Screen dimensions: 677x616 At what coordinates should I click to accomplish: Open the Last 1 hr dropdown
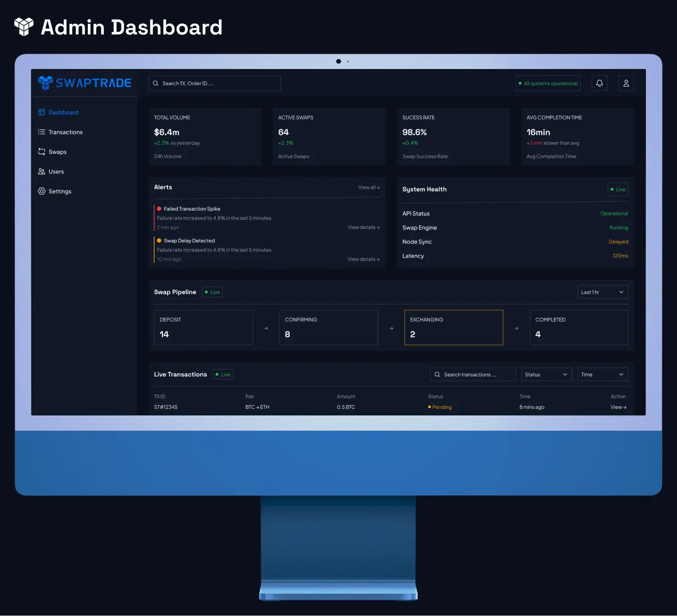[x=602, y=292]
